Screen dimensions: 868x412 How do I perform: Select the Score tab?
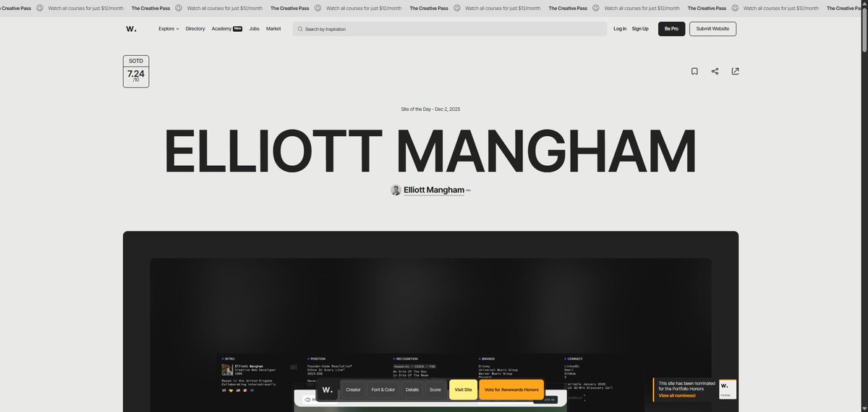435,390
